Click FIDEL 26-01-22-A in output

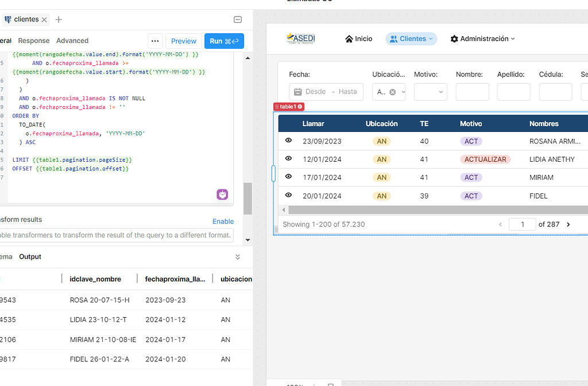99,360
